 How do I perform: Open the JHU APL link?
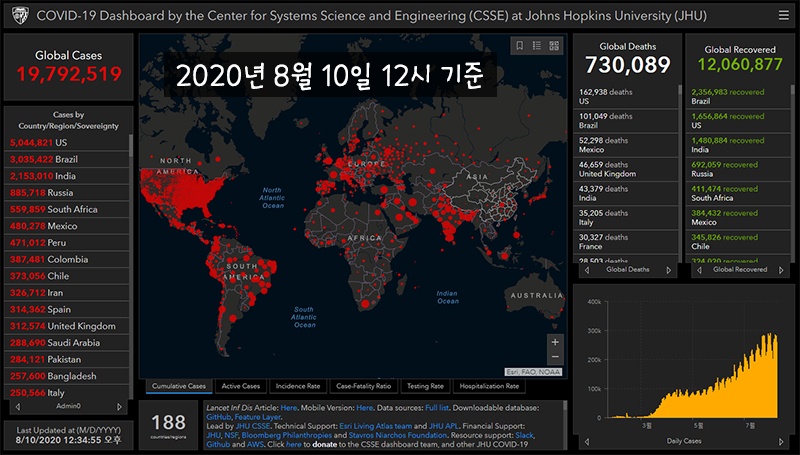click(443, 426)
